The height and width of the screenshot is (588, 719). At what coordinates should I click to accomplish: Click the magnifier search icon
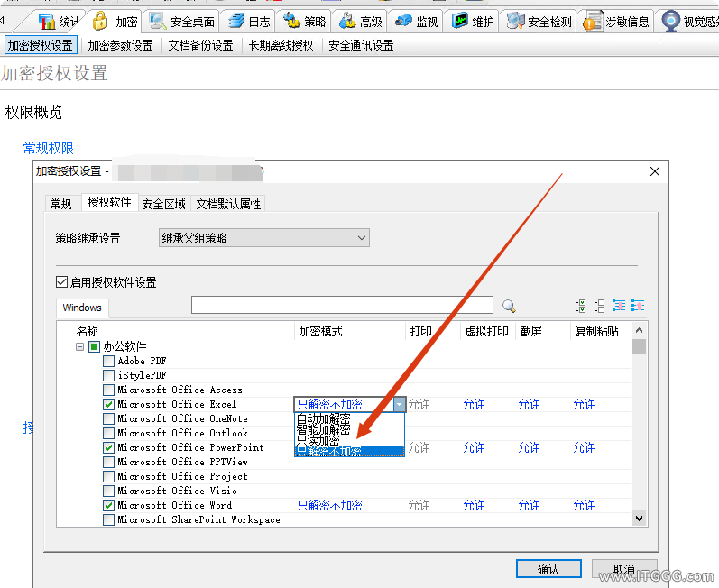pos(509,306)
